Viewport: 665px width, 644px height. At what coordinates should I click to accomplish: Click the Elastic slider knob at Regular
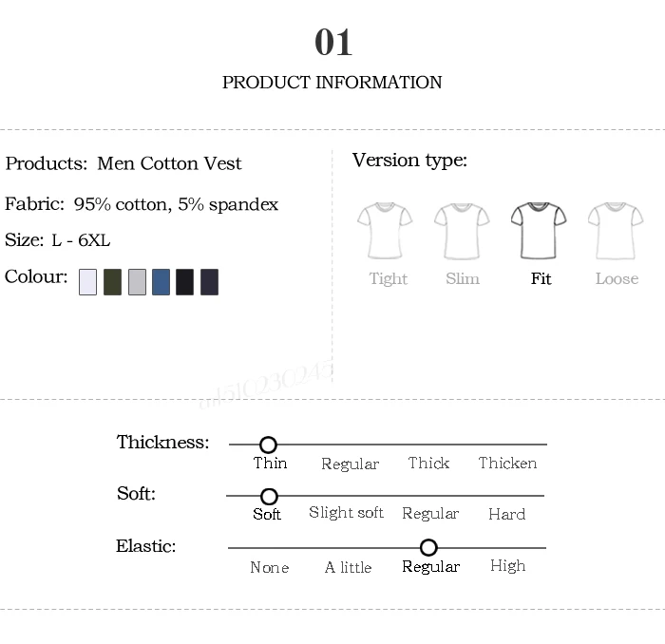click(428, 547)
